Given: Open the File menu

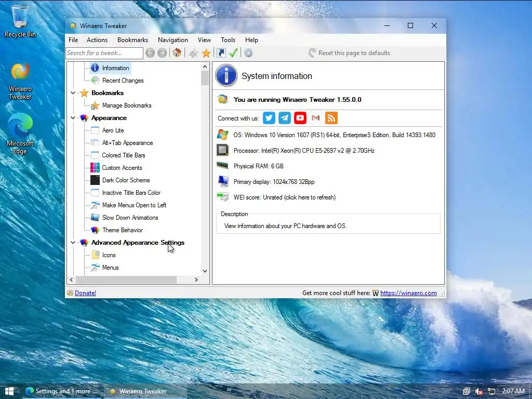Looking at the screenshot, I should (x=73, y=40).
